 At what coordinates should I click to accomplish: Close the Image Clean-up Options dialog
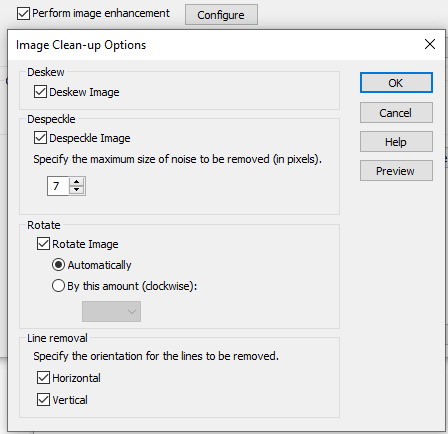coord(430,44)
